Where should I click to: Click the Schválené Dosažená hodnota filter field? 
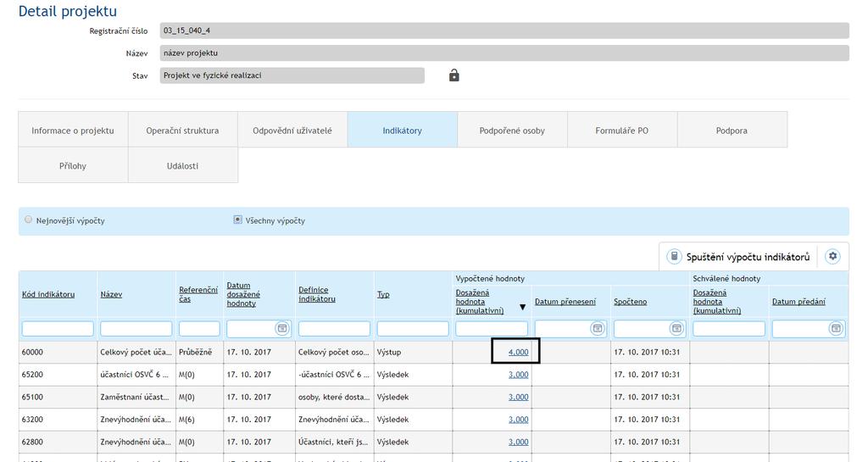(x=729, y=329)
